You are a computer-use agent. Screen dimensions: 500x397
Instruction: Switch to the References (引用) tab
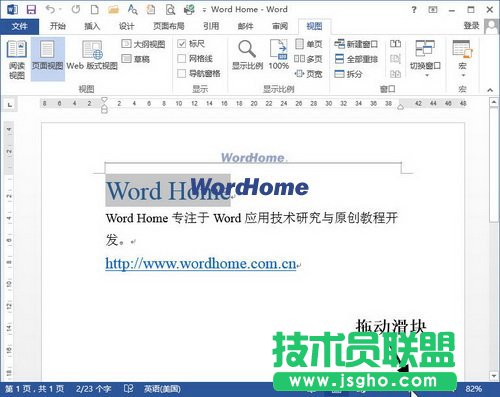pyautogui.click(x=211, y=26)
